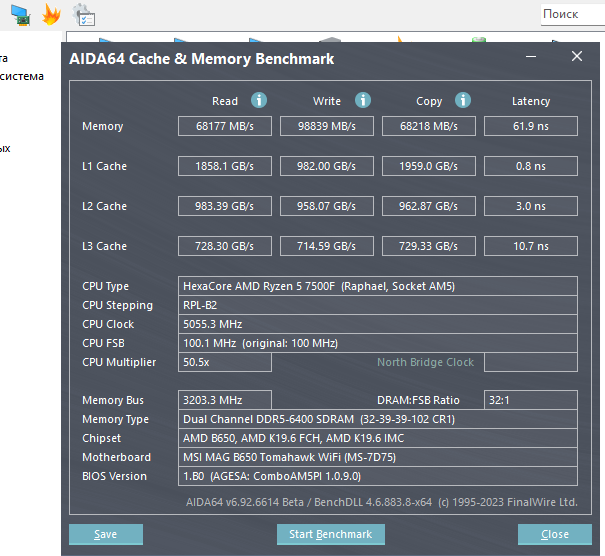The width and height of the screenshot is (605, 556).
Task: Click BIOS Version value 1.B0
Action: coord(378,476)
